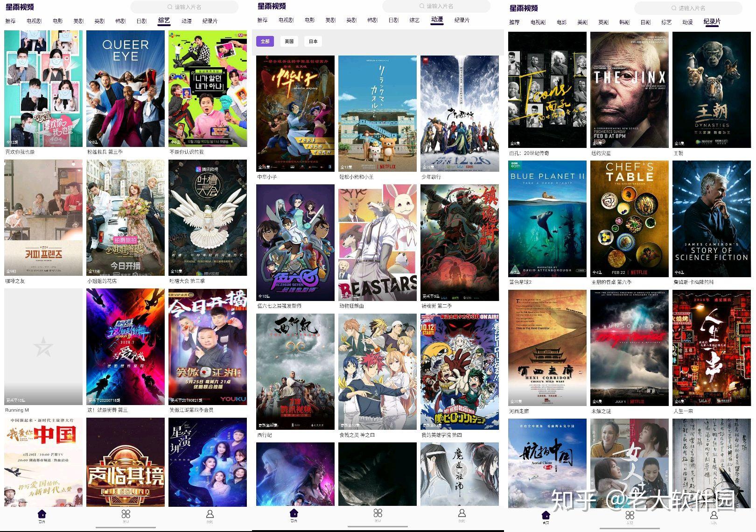Open the category grid icon on the 综艺 screen
This screenshot has height=532, width=756.
(x=126, y=514)
